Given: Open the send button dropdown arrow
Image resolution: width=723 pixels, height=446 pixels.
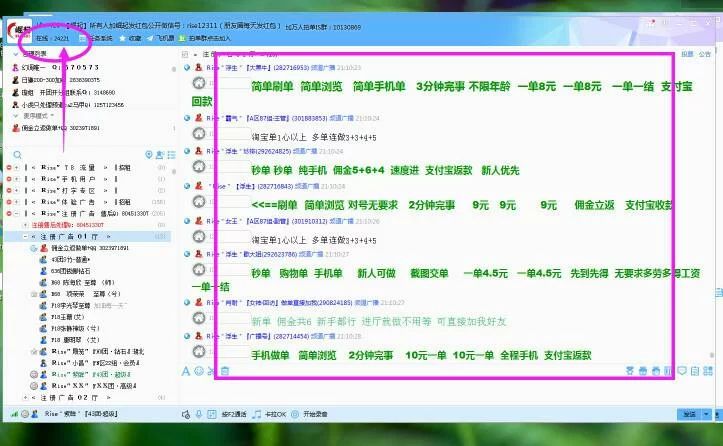Looking at the screenshot, I should (706, 414).
